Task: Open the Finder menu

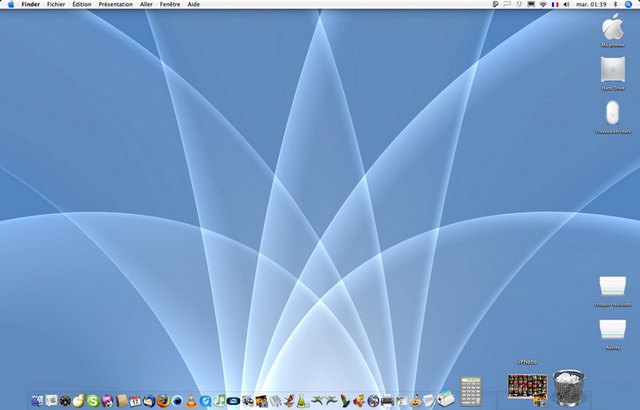Action: click(x=31, y=4)
